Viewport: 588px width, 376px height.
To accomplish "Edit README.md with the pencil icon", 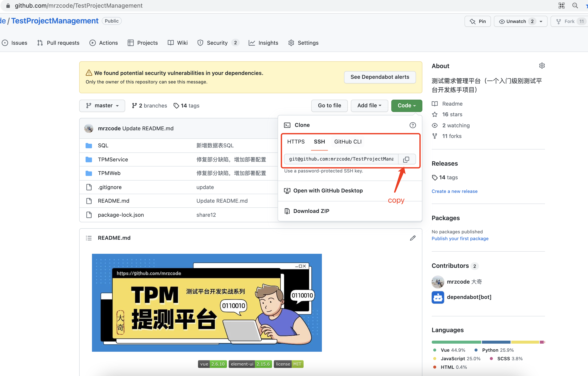I will (413, 238).
